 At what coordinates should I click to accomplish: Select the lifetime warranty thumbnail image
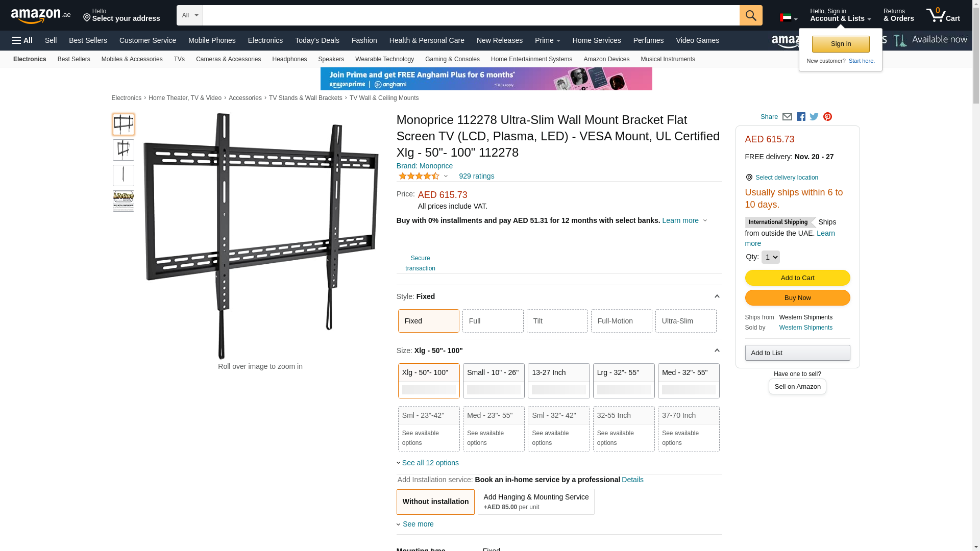pos(124,201)
